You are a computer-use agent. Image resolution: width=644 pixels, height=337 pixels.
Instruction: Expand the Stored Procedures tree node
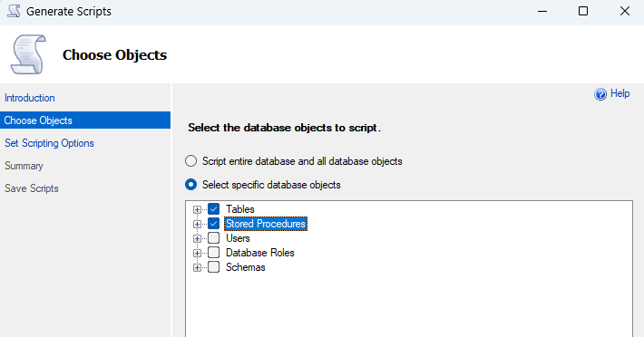pyautogui.click(x=197, y=225)
